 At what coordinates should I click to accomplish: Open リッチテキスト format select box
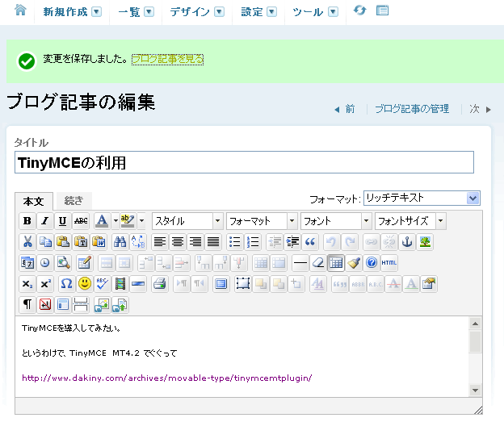click(x=422, y=198)
